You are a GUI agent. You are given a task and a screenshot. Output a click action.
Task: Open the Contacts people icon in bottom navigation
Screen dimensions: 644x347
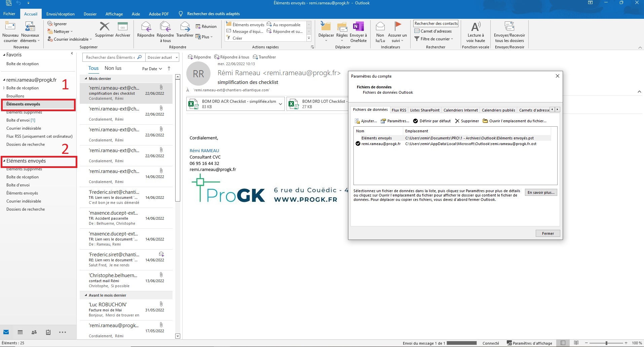tap(34, 332)
